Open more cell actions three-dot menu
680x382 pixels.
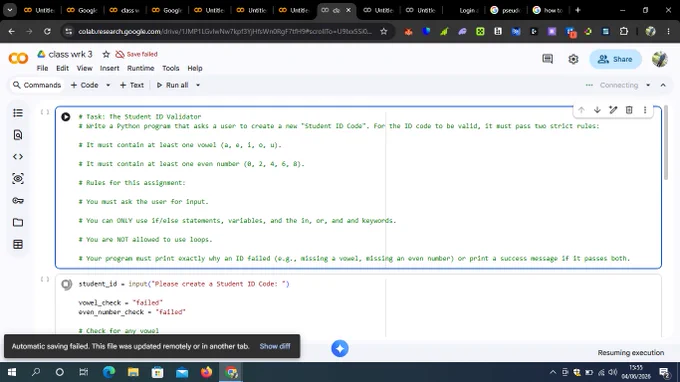click(645, 110)
